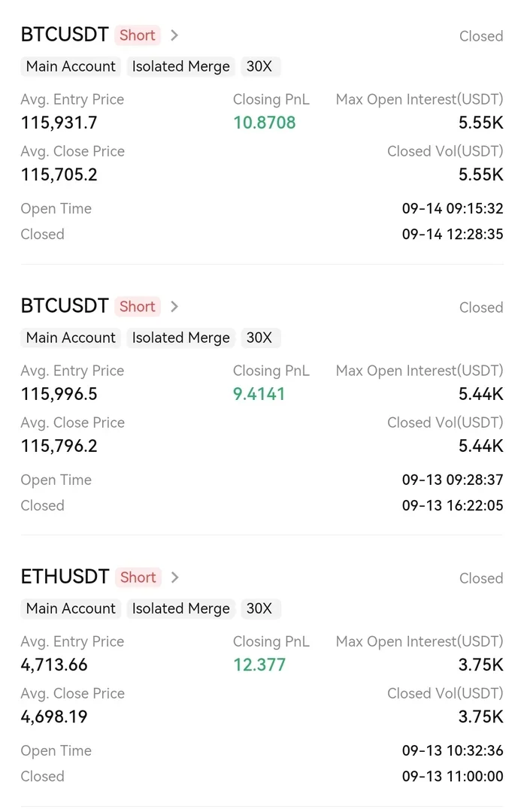This screenshot has height=812, width=524.
Task: Tap Isolated Merge tag on ETHUSDT position
Action: click(x=180, y=608)
